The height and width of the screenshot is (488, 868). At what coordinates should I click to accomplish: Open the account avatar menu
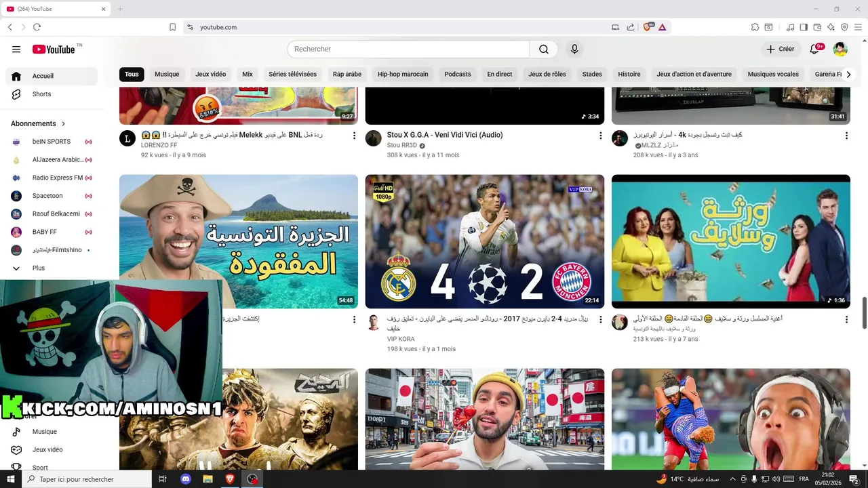tap(840, 49)
